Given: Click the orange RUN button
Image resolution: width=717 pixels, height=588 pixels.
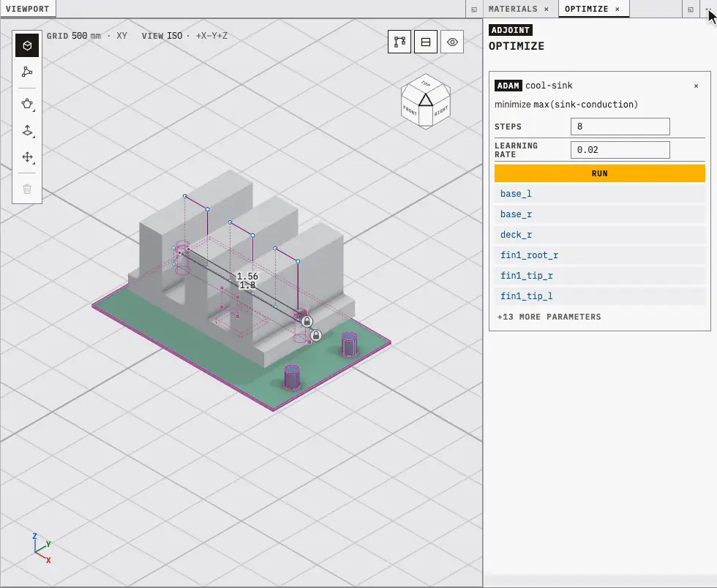Looking at the screenshot, I should point(599,174).
